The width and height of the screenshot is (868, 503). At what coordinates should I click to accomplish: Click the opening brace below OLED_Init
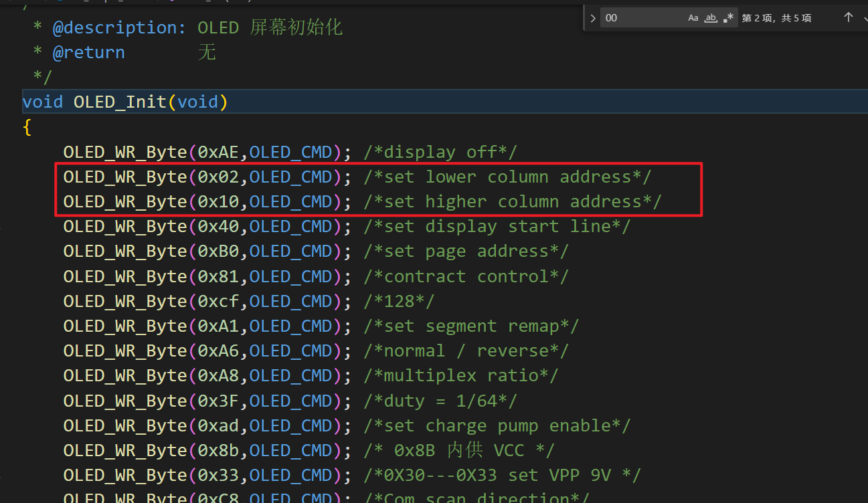coord(27,127)
